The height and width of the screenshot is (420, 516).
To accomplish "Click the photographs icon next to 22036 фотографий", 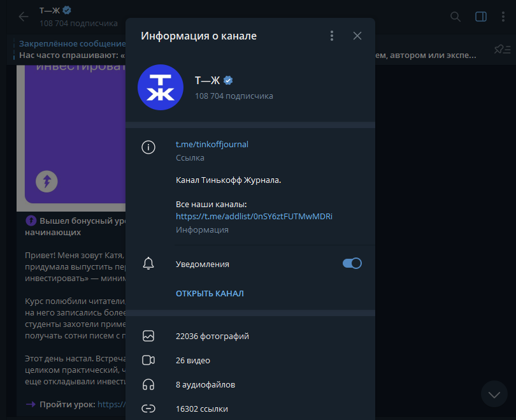I will [x=148, y=336].
